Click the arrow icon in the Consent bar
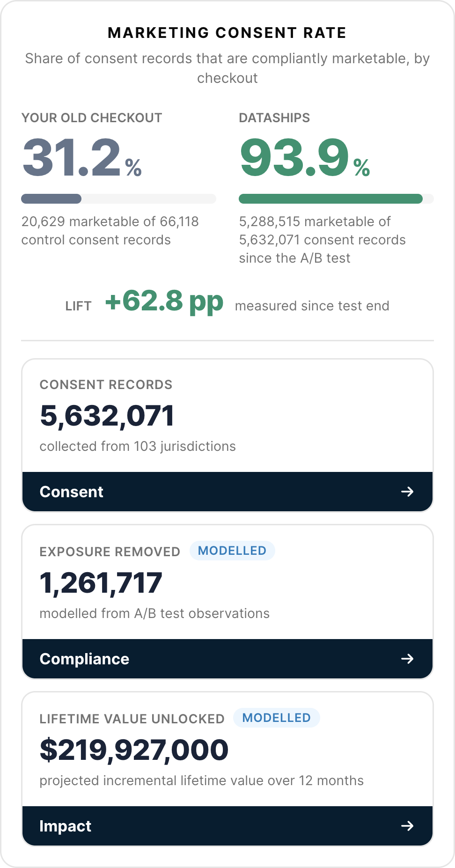Viewport: 455px width, 868px height. click(x=407, y=492)
